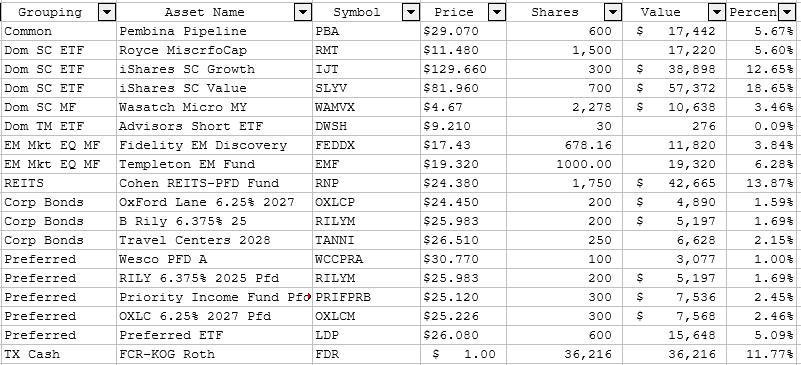Select the SLYV symbol cell
The height and width of the screenshot is (365, 801).
[367, 88]
